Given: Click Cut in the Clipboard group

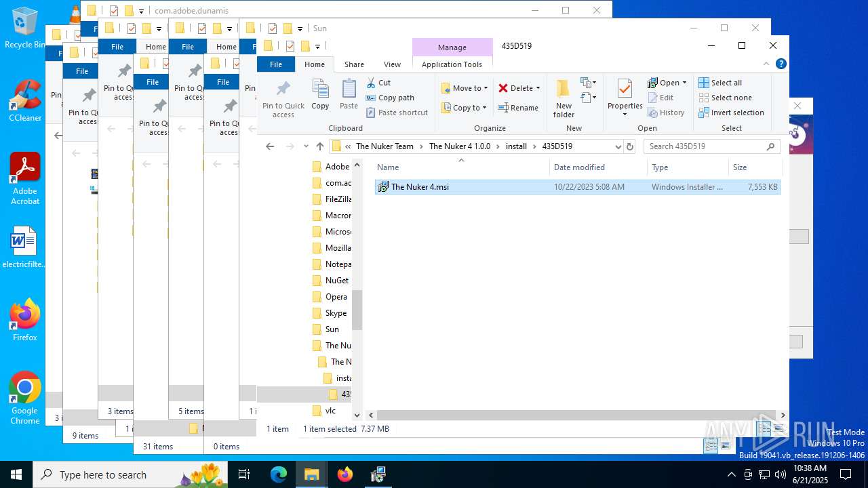Looking at the screenshot, I should pos(378,83).
